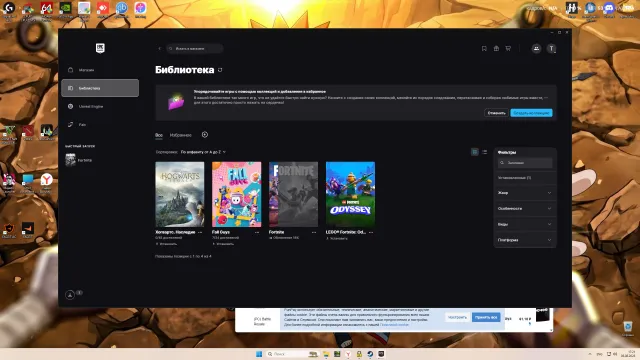Open the policy link in the cookie banner

[394, 325]
